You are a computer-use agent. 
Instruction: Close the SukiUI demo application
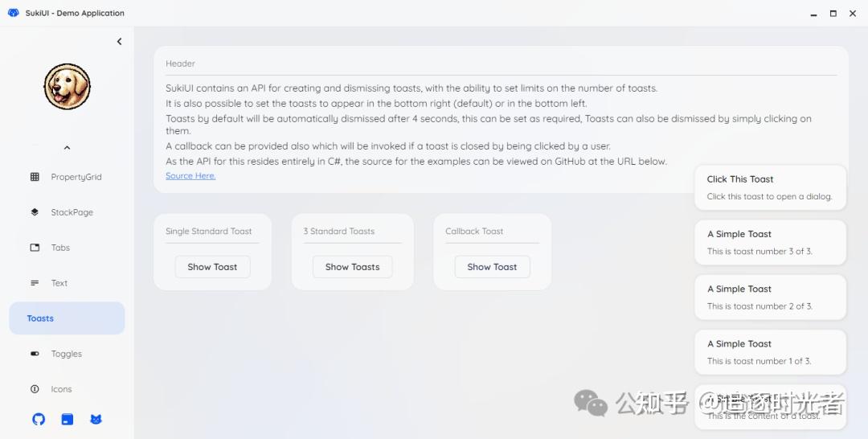coord(853,14)
